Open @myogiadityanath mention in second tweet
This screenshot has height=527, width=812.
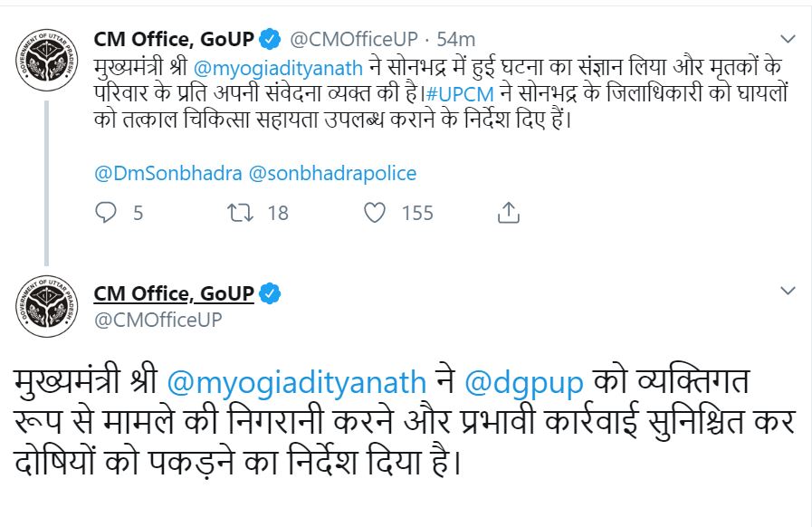(x=297, y=383)
